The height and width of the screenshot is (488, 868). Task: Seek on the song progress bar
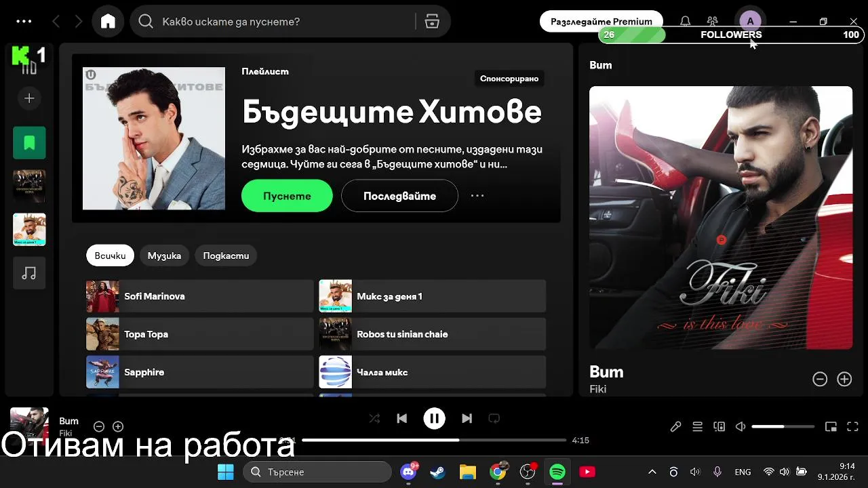coord(434,440)
